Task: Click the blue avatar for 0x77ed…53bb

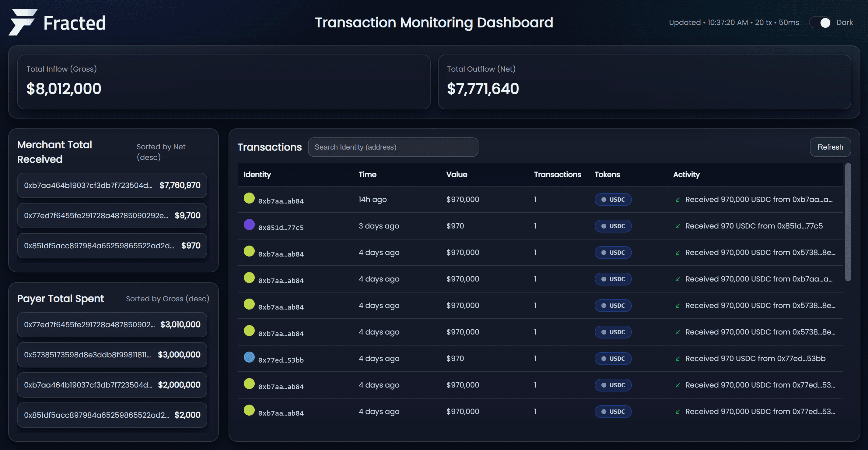Action: (x=249, y=357)
